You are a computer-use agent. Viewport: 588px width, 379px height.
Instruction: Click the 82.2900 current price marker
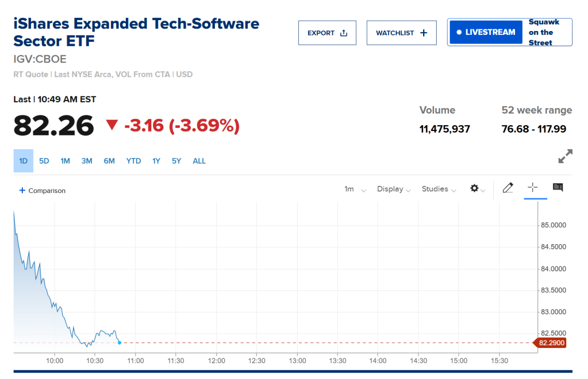point(551,343)
